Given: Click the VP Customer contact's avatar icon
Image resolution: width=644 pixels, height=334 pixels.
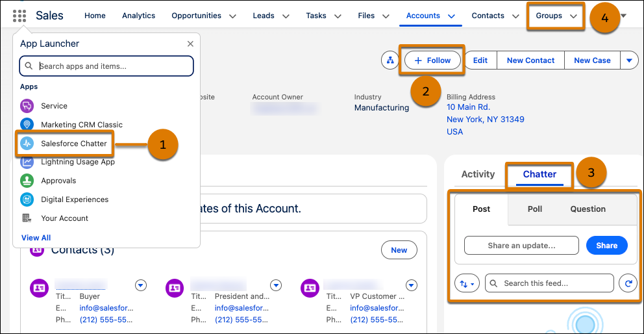Looking at the screenshot, I should 310,288.
